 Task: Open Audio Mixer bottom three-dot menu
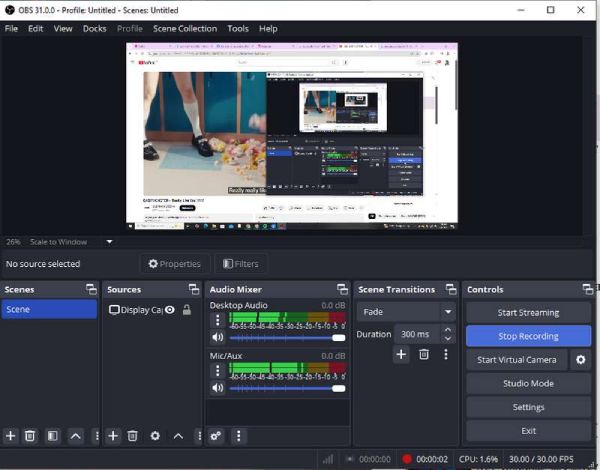[x=238, y=436]
